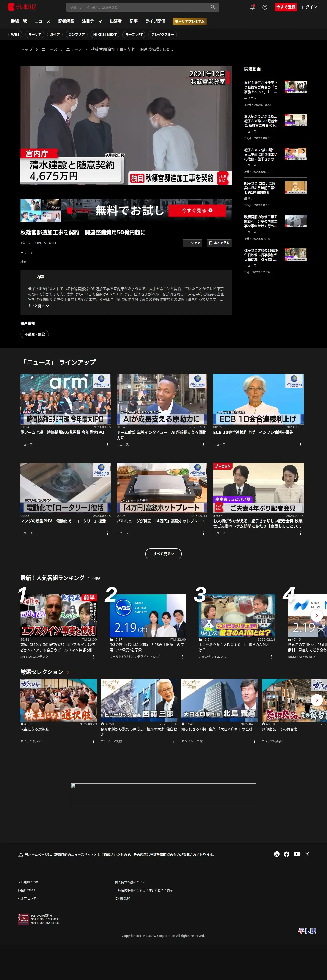Image resolution: width=327 pixels, height=980 pixels.
Task: Open 番組一覧 menu
Action: [19, 21]
